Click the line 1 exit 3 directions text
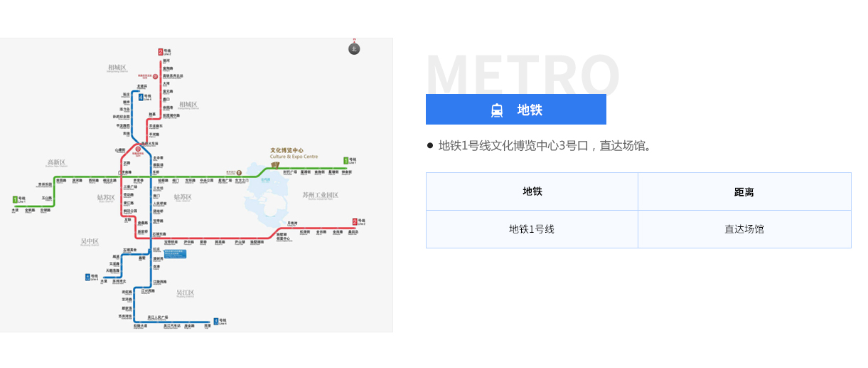 click(545, 146)
